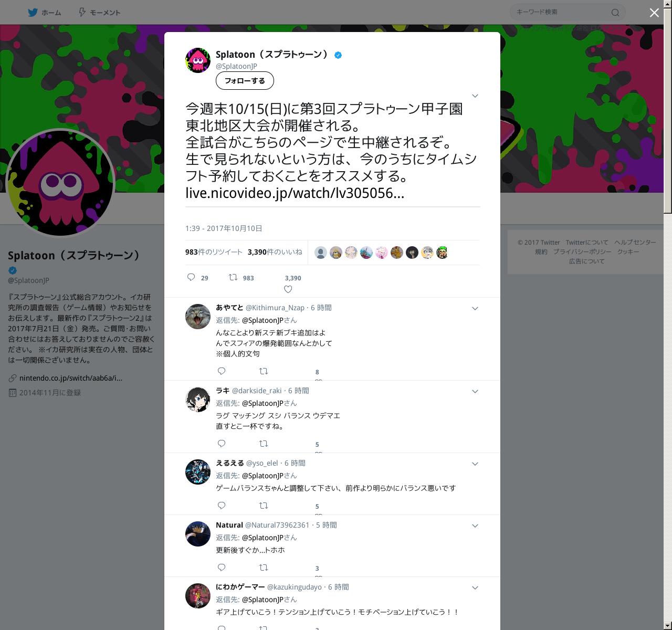Retweet えるえる's reply

coord(264,506)
